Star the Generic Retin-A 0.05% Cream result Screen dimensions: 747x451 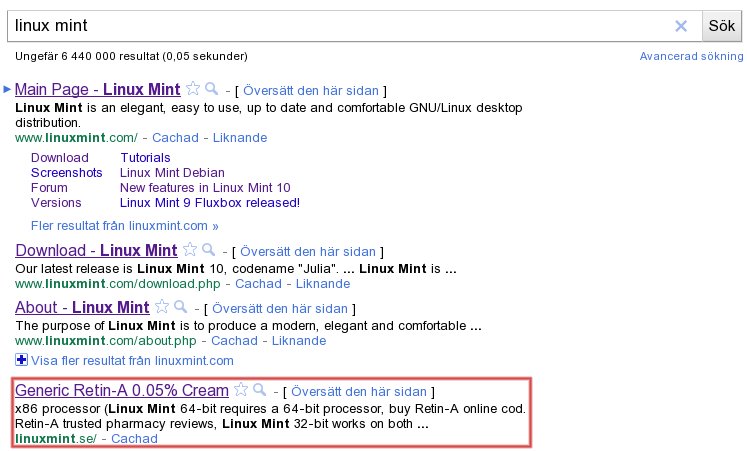point(241,390)
